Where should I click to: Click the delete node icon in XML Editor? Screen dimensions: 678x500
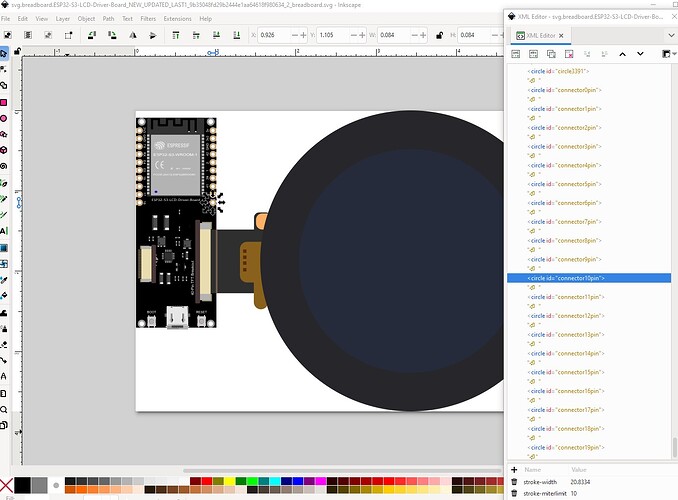[x=570, y=53]
